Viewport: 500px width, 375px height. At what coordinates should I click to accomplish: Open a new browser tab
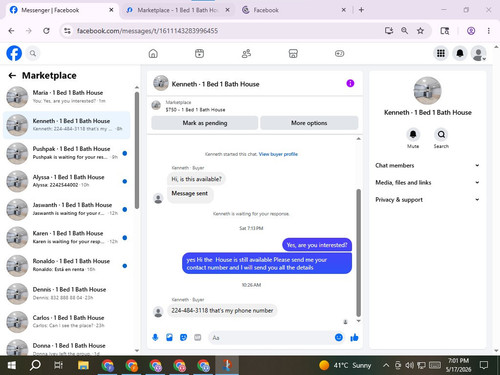[x=361, y=10]
